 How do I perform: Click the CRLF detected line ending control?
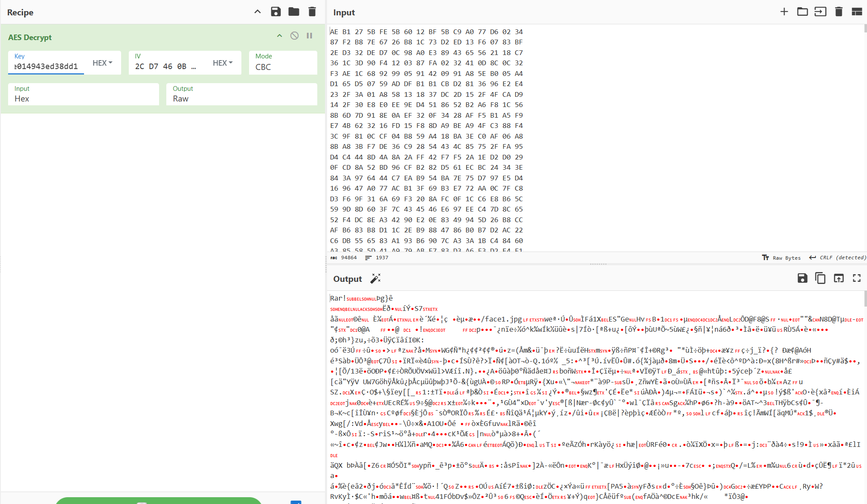click(x=837, y=258)
